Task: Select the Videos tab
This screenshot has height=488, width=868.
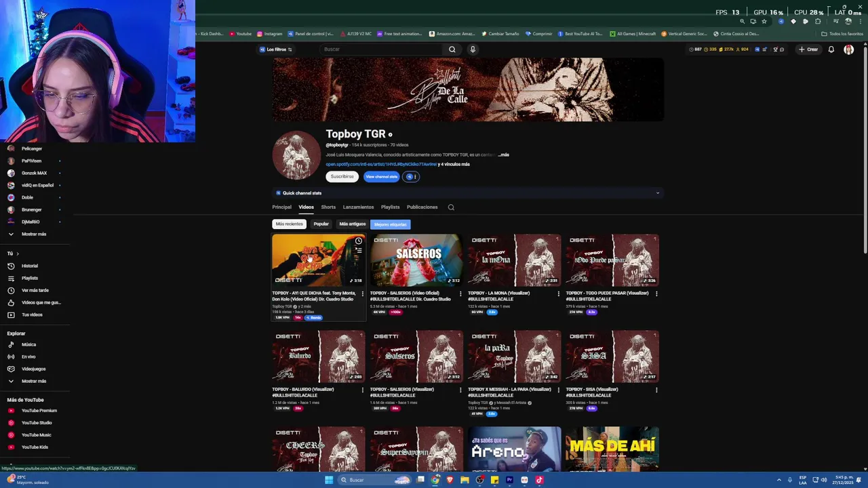Action: click(x=306, y=207)
